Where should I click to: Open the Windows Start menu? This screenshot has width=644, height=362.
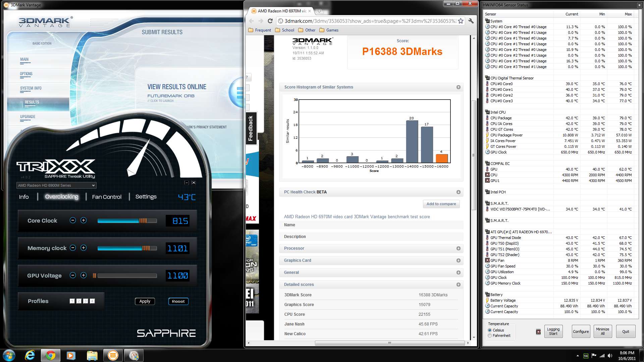tap(9, 355)
